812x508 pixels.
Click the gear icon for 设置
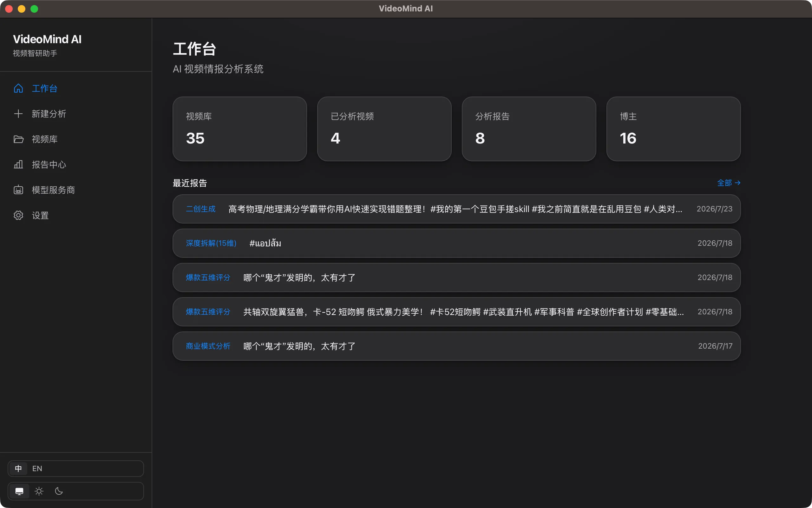[x=18, y=215]
